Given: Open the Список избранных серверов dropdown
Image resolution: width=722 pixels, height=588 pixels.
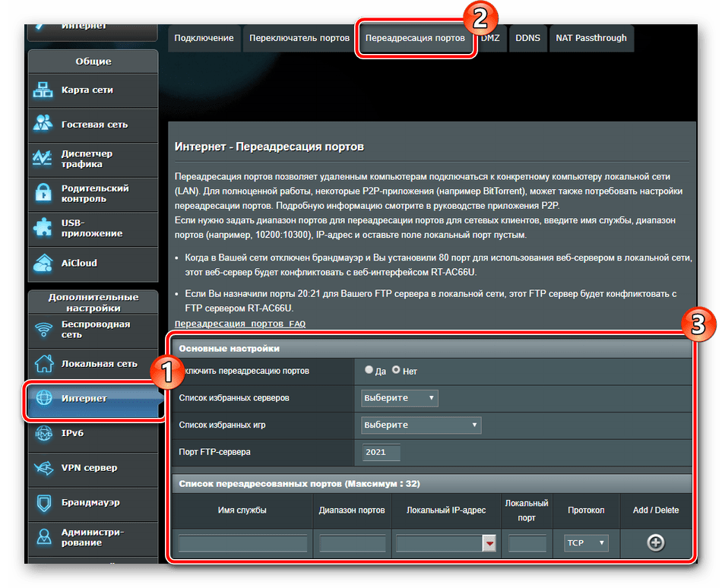Looking at the screenshot, I should pyautogui.click(x=399, y=398).
